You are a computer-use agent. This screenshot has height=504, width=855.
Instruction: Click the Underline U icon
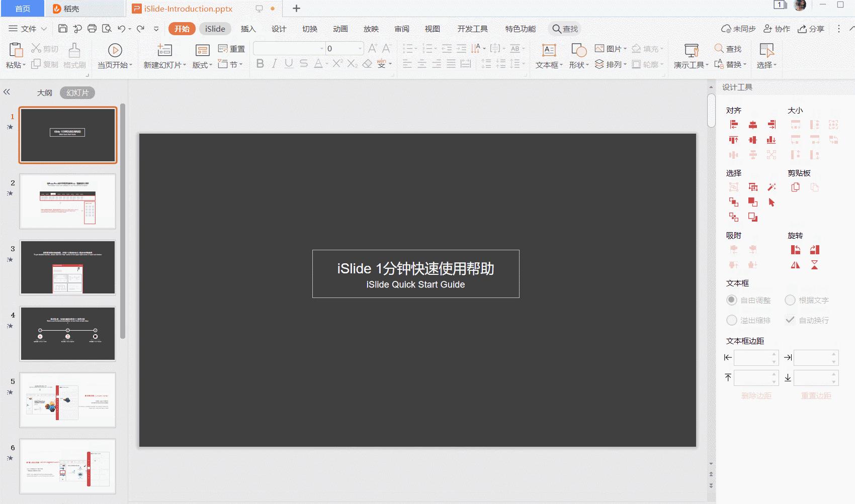coord(289,63)
